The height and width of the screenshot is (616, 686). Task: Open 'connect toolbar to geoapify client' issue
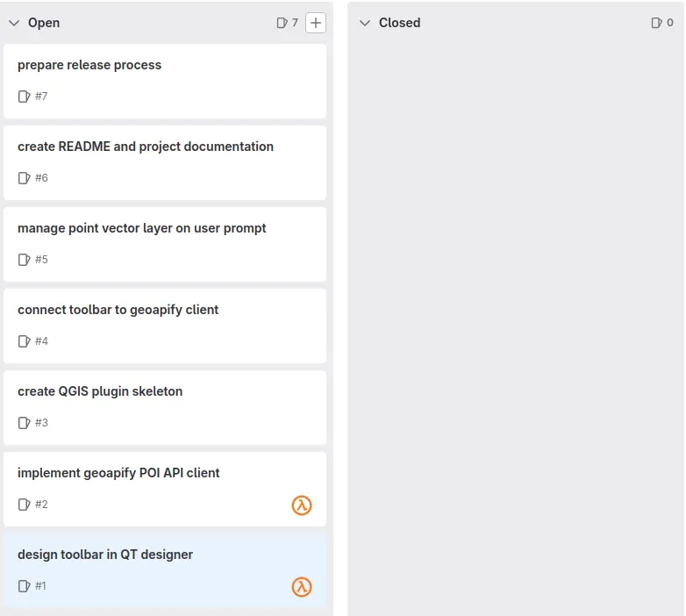point(118,310)
